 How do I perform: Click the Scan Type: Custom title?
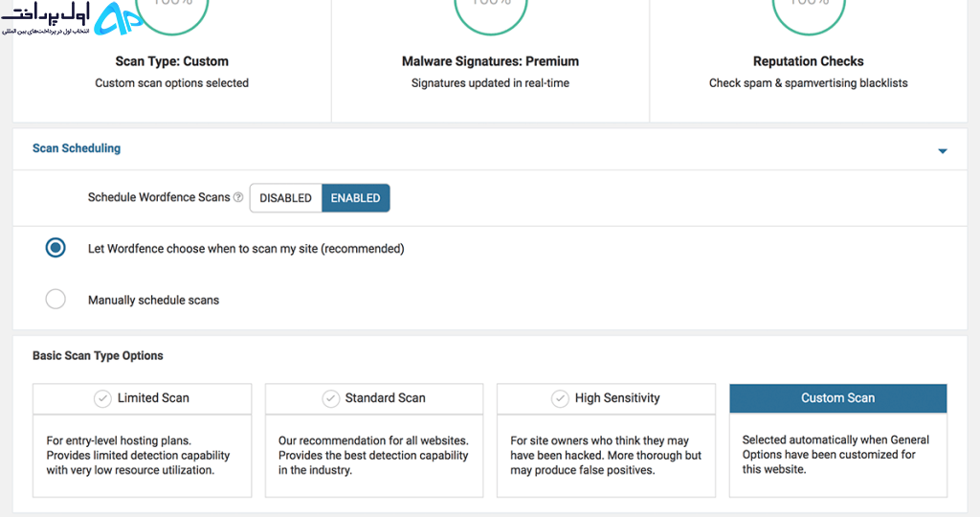(x=172, y=61)
